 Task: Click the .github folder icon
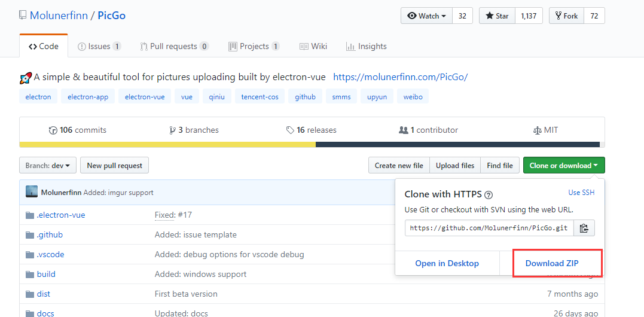[29, 235]
